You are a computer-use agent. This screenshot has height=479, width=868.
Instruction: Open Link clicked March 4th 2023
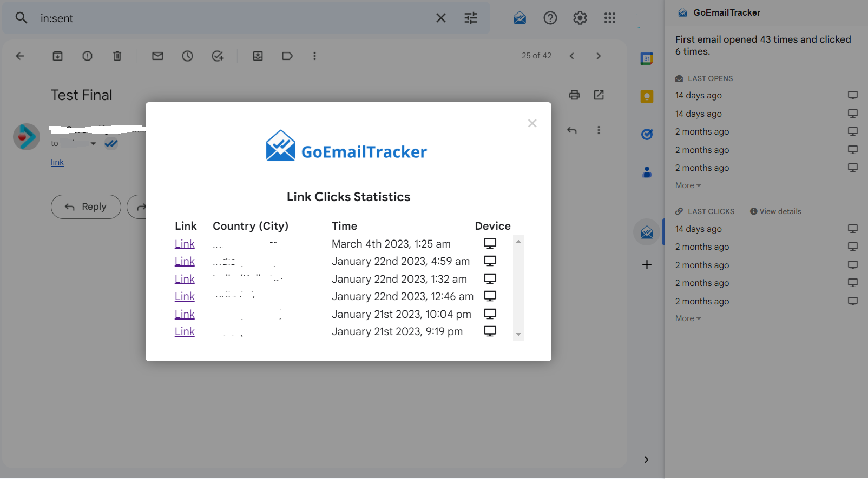point(185,244)
